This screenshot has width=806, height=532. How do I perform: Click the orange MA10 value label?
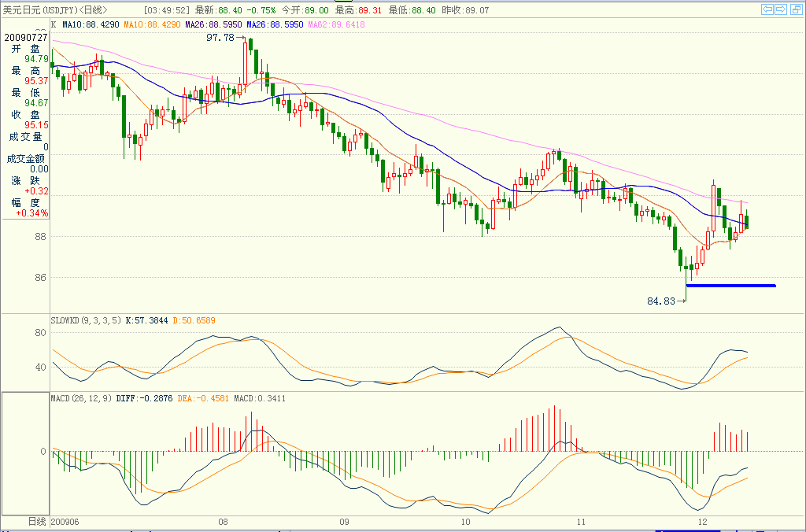tap(152, 25)
